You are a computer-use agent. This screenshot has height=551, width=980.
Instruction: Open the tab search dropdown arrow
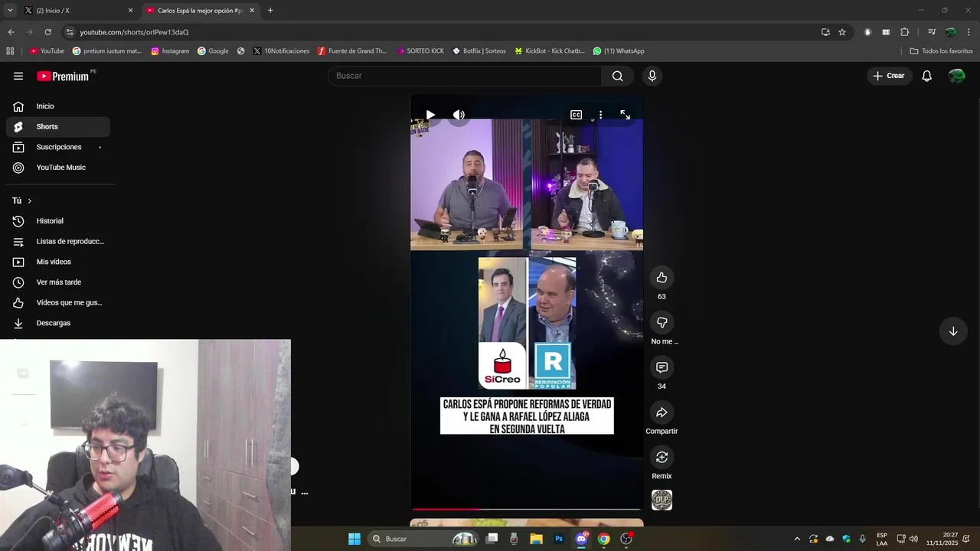(x=10, y=11)
